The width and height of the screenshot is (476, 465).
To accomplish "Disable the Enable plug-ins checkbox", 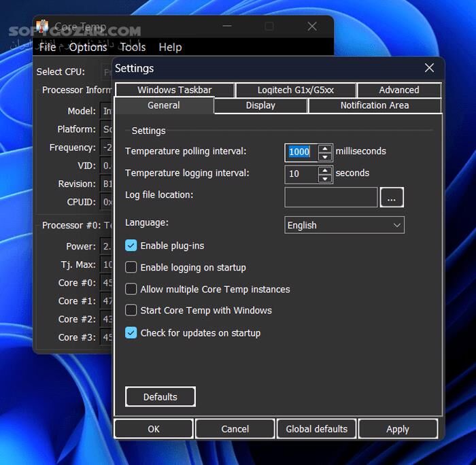I will tap(131, 245).
